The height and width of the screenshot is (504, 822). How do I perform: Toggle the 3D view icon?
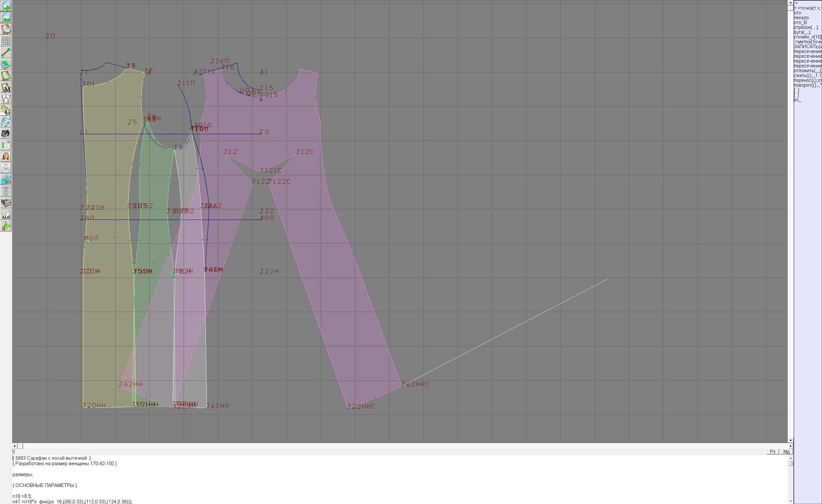6,180
